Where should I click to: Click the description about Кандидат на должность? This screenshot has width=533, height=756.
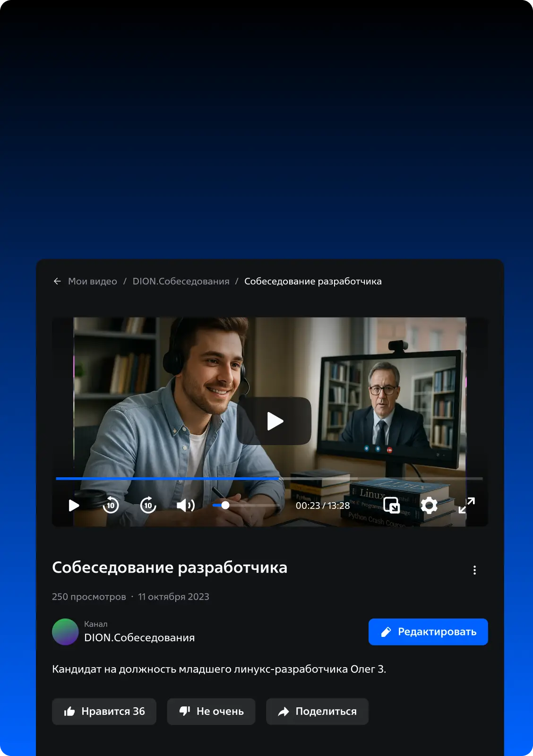point(219,669)
